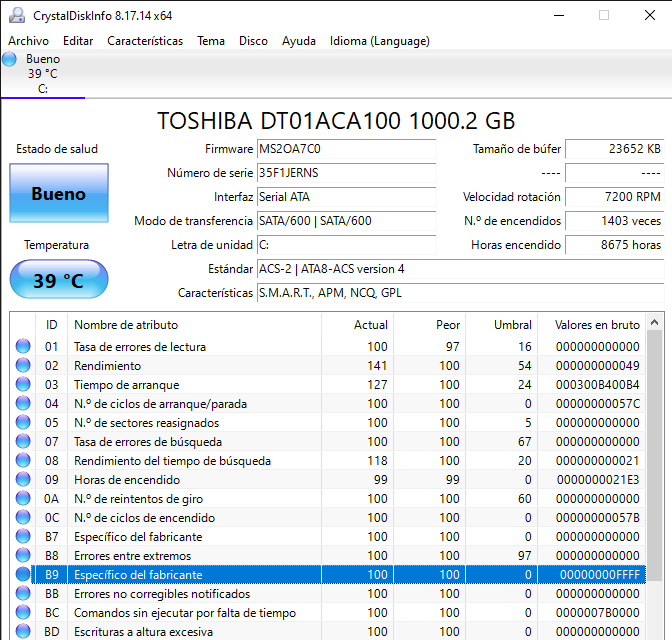Click the blue status orb for disk C:
The image size is (672, 640).
click(10, 60)
